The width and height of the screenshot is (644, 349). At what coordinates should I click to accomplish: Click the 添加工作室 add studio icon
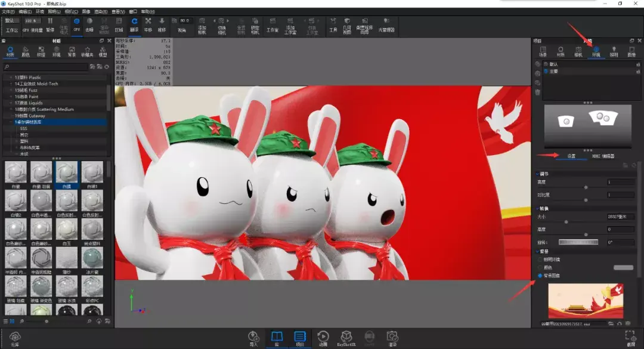290,26
